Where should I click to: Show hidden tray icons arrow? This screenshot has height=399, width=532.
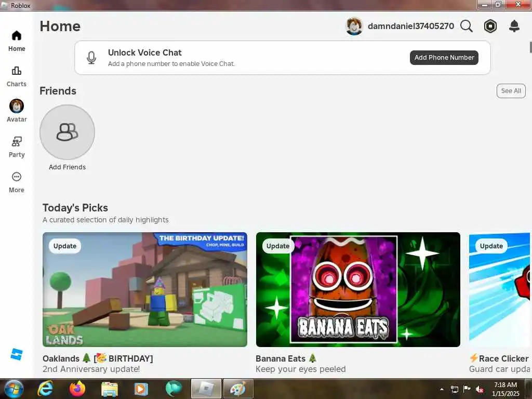click(442, 389)
